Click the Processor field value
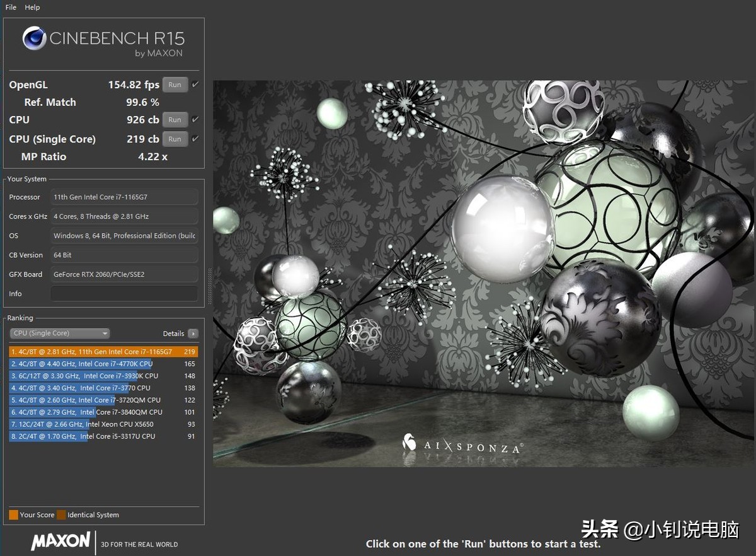 coord(124,197)
